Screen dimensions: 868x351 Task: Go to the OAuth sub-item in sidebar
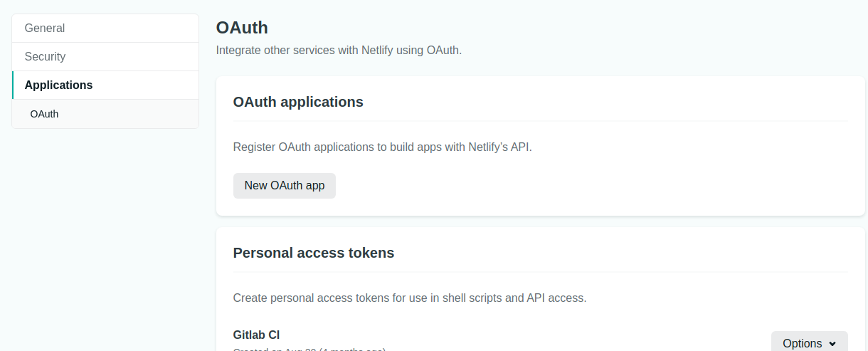coord(105,114)
